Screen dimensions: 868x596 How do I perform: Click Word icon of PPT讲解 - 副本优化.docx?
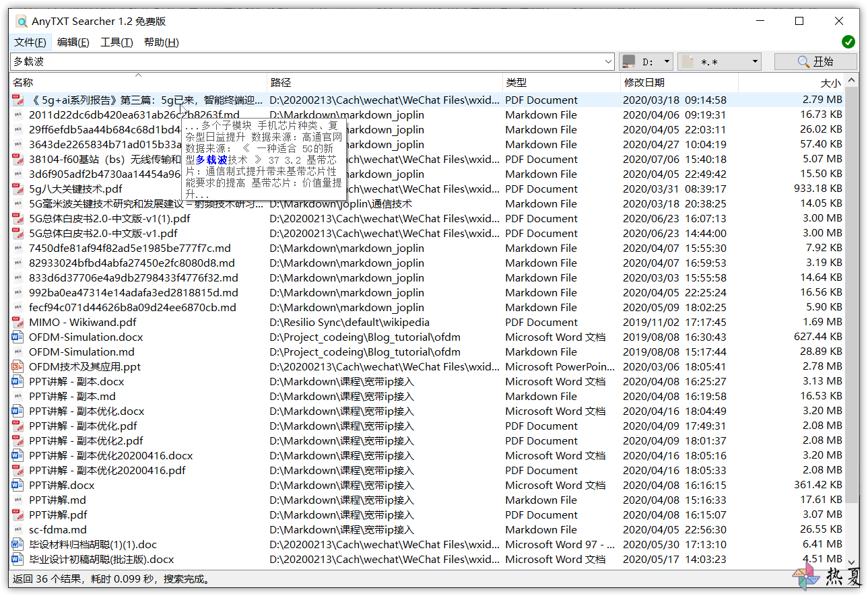point(18,411)
